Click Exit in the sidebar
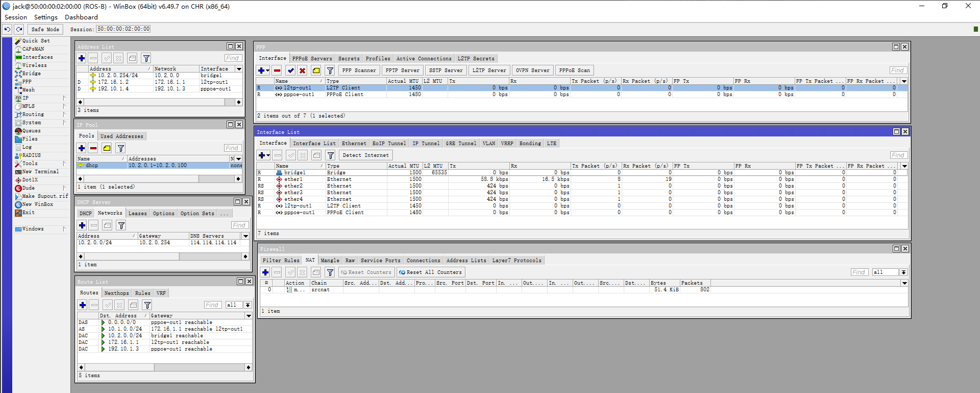The height and width of the screenshot is (393, 980). [28, 213]
